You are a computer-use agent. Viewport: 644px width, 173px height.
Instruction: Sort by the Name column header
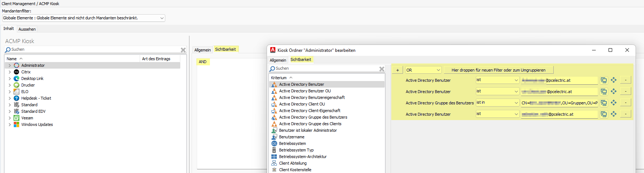[72, 59]
